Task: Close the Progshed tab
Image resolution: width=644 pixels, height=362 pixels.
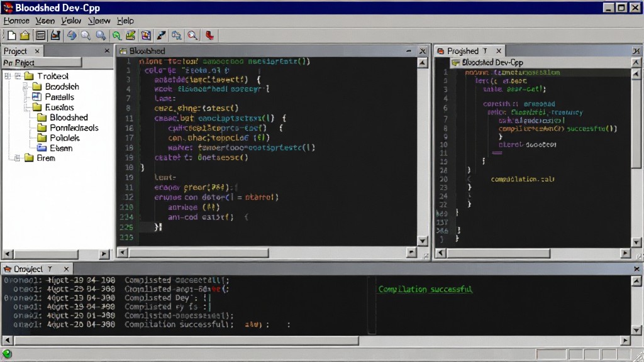Action: [x=499, y=51]
